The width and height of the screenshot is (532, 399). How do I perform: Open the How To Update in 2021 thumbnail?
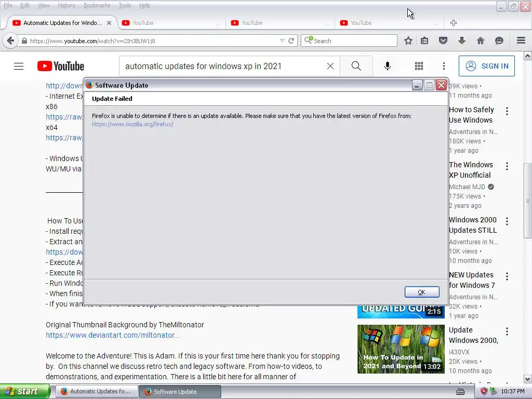tap(401, 349)
